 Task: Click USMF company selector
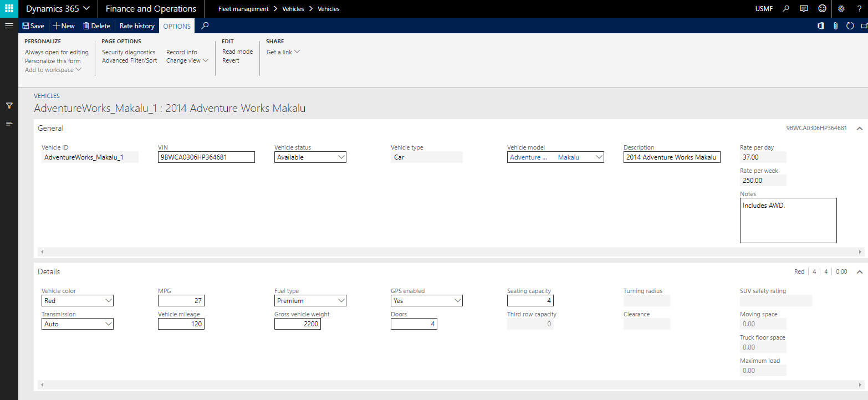(764, 9)
